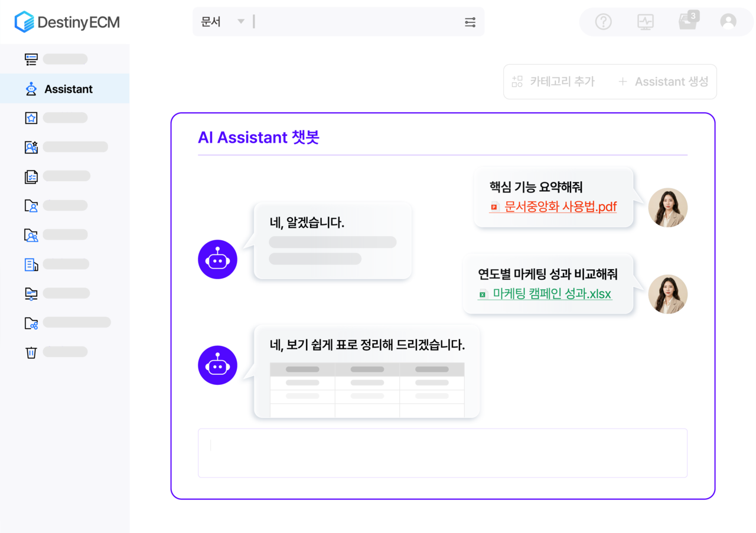Open the trash bin icon in sidebar
Viewport: 756px width, 533px height.
31,352
